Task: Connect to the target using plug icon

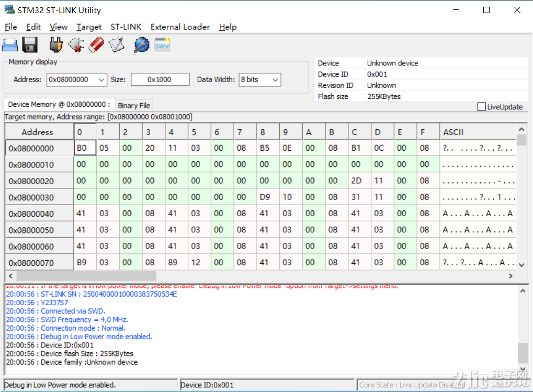Action: [x=56, y=45]
